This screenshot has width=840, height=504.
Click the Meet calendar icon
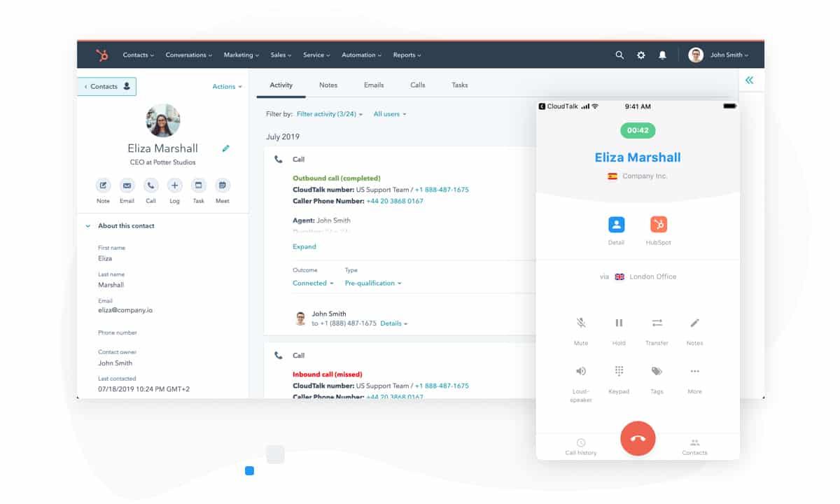click(x=223, y=185)
